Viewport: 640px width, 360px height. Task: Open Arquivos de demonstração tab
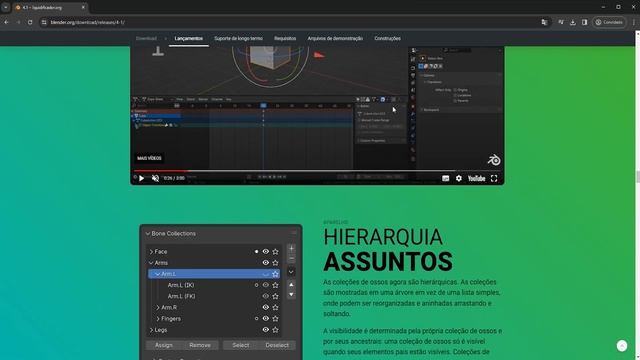(x=335, y=38)
